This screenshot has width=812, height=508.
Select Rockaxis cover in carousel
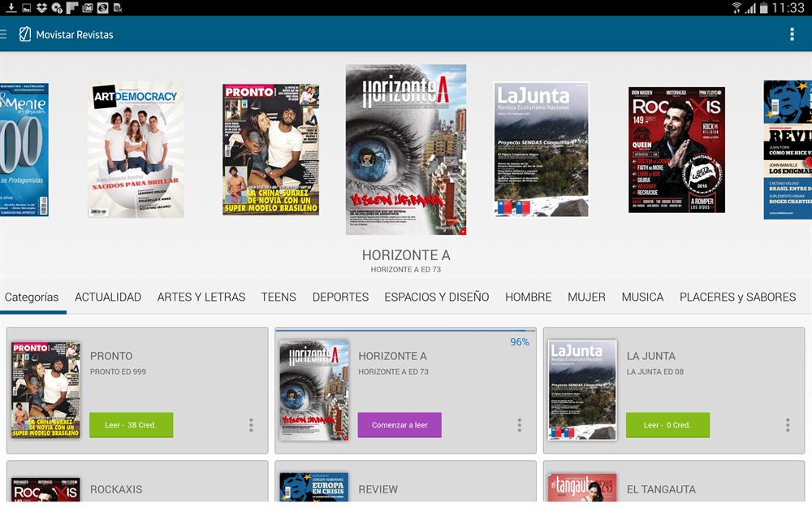pyautogui.click(x=676, y=150)
